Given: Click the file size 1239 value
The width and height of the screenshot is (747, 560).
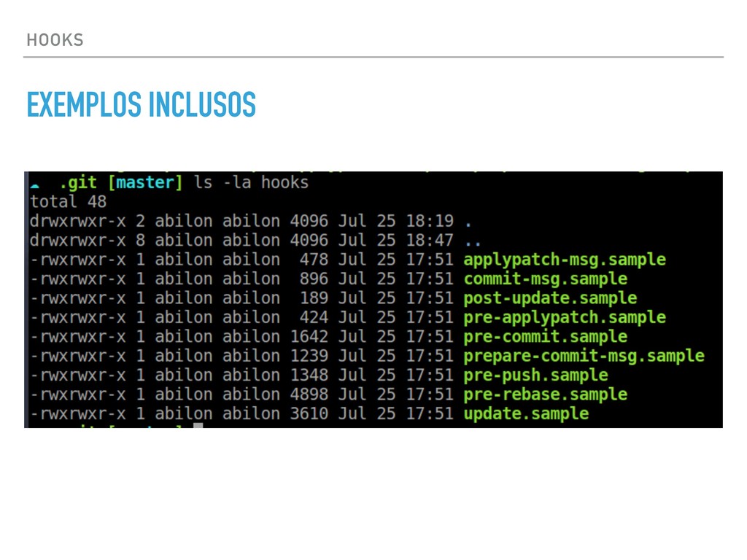Looking at the screenshot, I should tap(309, 356).
